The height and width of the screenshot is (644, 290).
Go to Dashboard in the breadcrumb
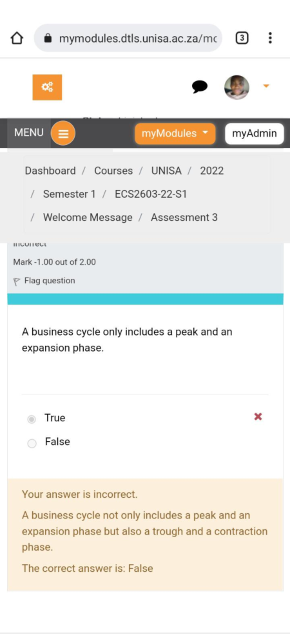(50, 171)
